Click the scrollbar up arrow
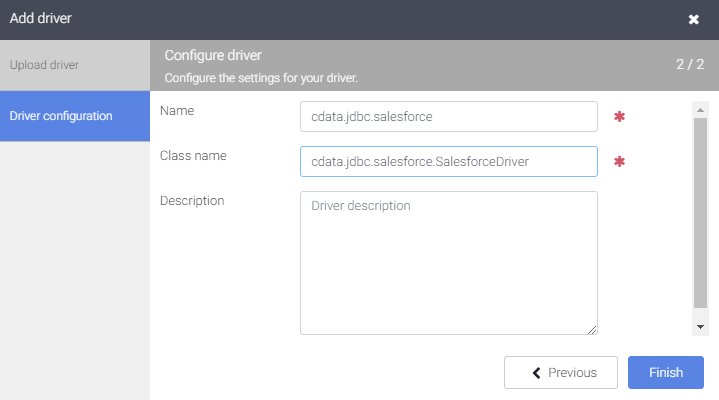Screen dimensions: 719x400 pyautogui.click(x=700, y=110)
